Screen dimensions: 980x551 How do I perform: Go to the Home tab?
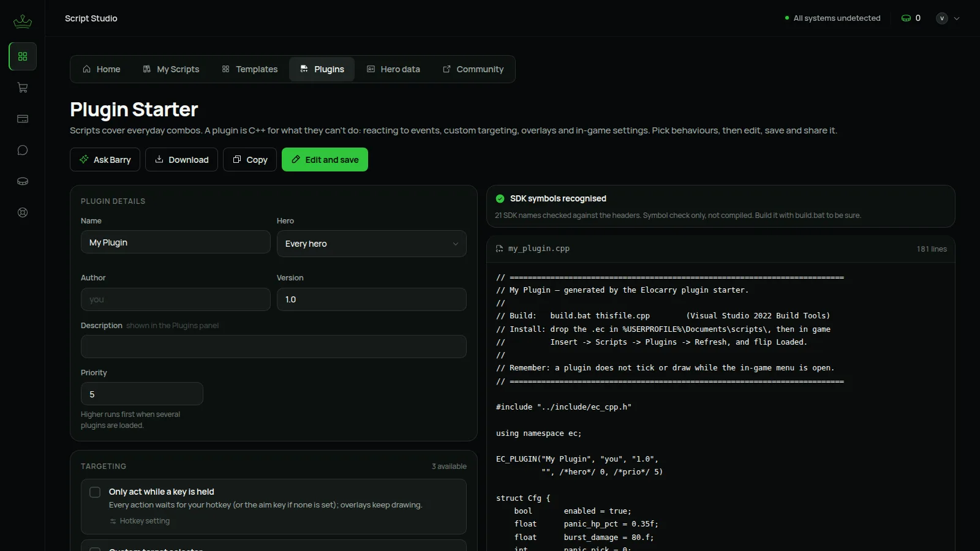pyautogui.click(x=102, y=69)
